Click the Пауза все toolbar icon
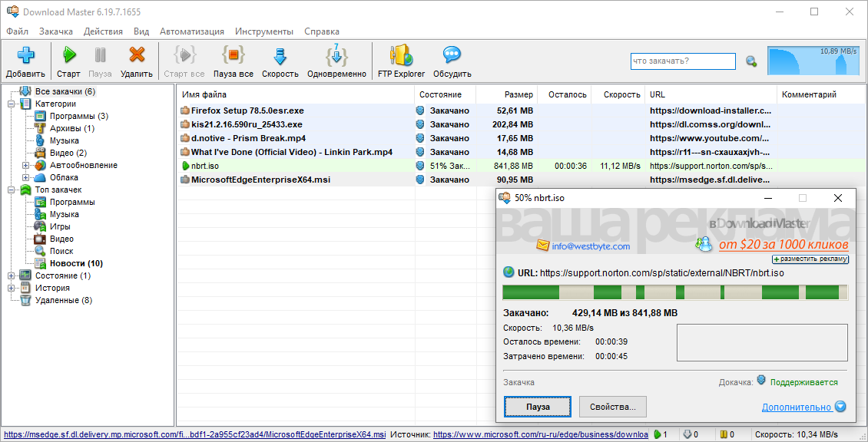This screenshot has height=442, width=868. point(233,55)
